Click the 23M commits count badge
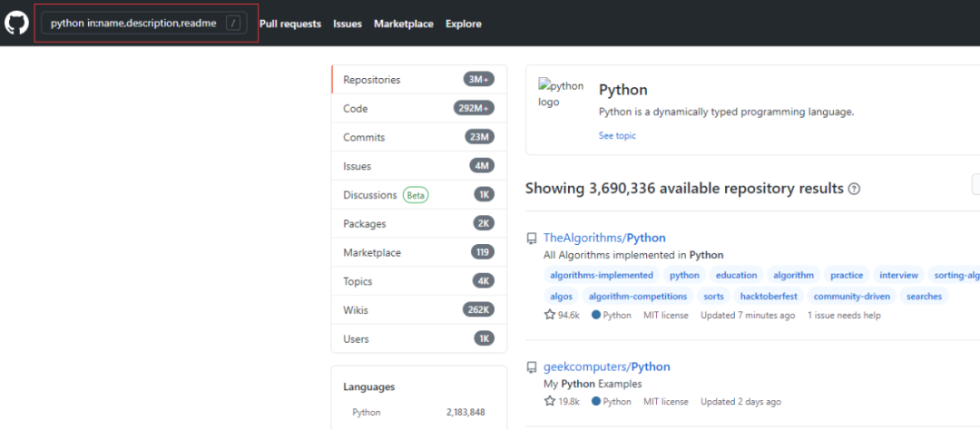The image size is (980, 430). pos(480,137)
